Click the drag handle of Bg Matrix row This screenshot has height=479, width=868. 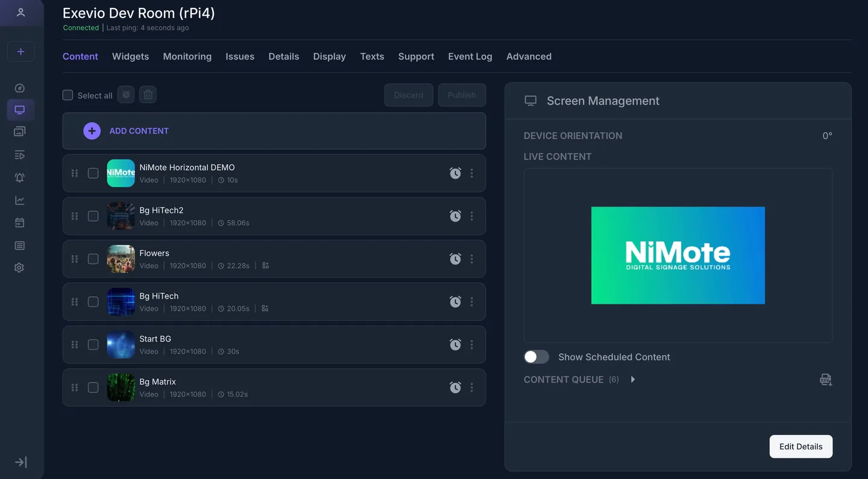75,387
